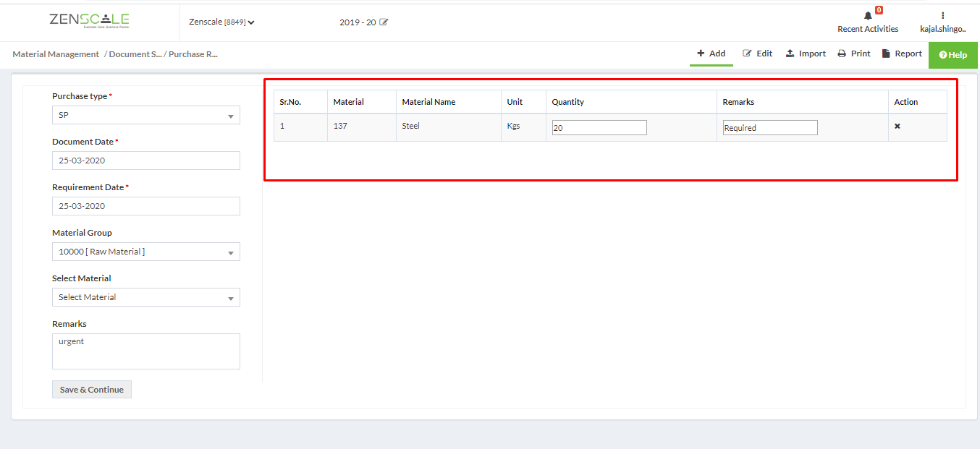The width and height of the screenshot is (980, 449).
Task: Click the Quantity field with 20
Action: coord(599,128)
